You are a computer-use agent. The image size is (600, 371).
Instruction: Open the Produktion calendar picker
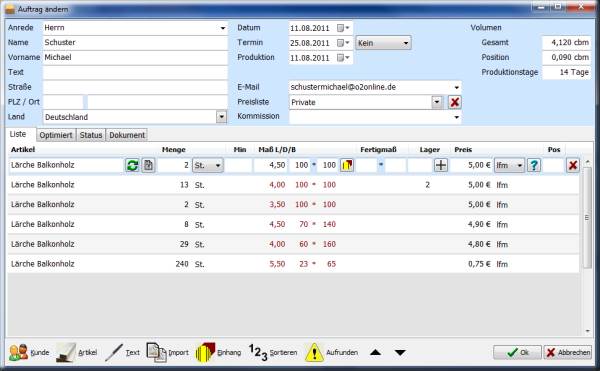(x=343, y=58)
